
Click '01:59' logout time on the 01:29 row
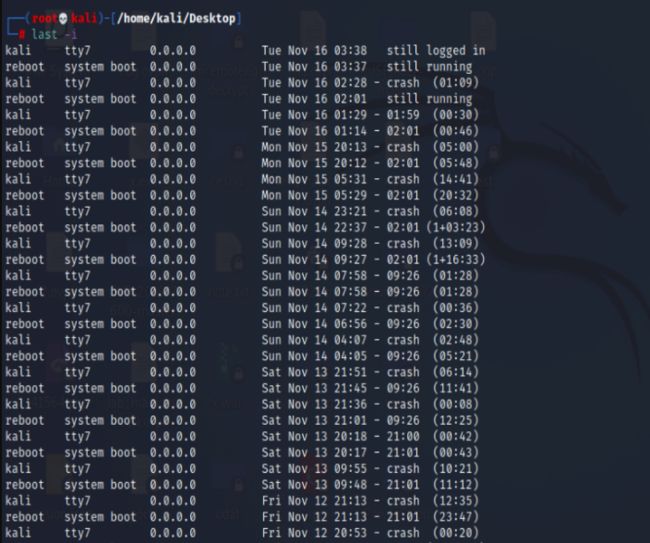point(403,115)
